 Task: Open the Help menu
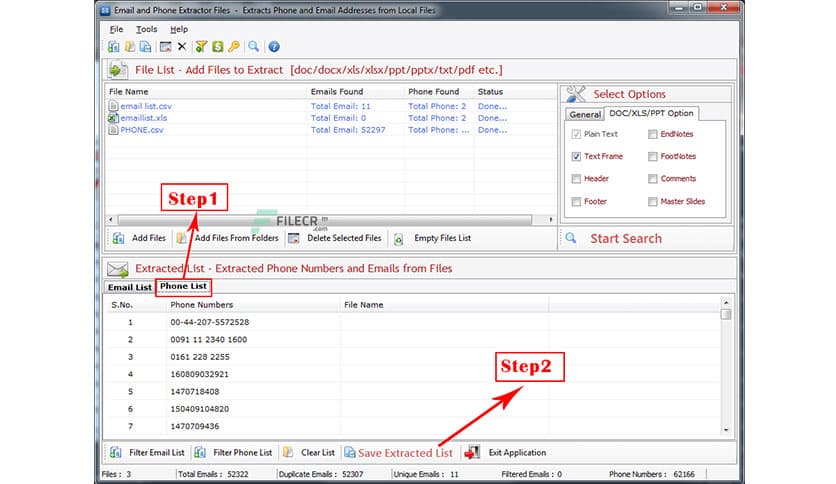click(x=179, y=29)
